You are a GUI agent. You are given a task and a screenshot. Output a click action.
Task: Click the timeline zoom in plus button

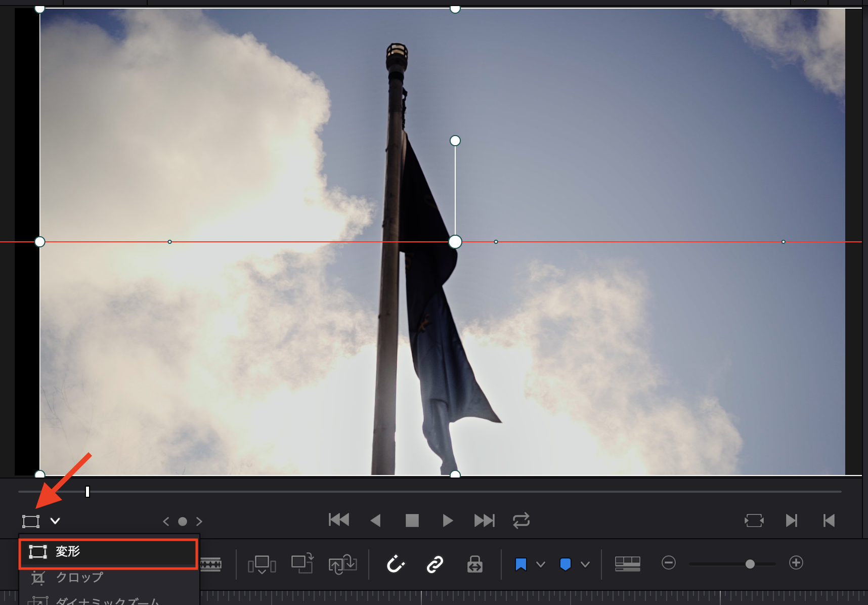pyautogui.click(x=796, y=563)
